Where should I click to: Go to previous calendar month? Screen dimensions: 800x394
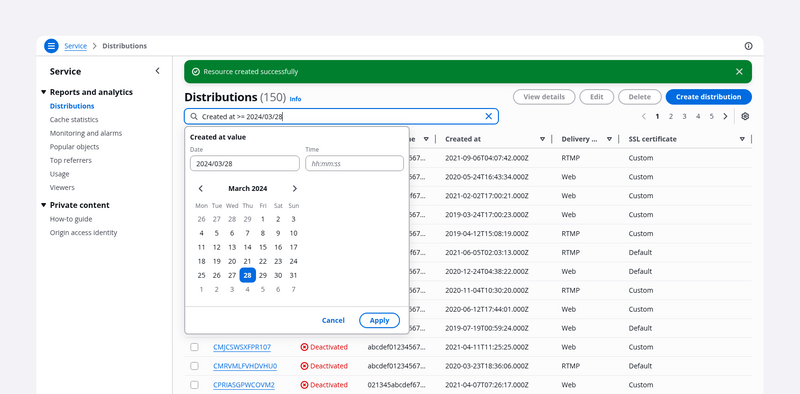coord(201,188)
